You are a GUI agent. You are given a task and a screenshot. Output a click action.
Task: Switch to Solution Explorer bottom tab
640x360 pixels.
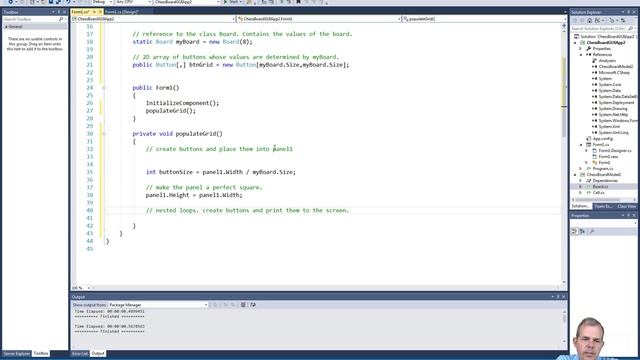(580, 207)
